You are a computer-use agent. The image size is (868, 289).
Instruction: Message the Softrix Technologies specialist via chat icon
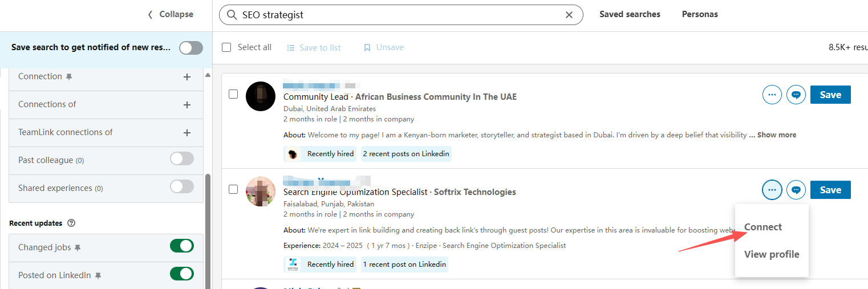796,190
